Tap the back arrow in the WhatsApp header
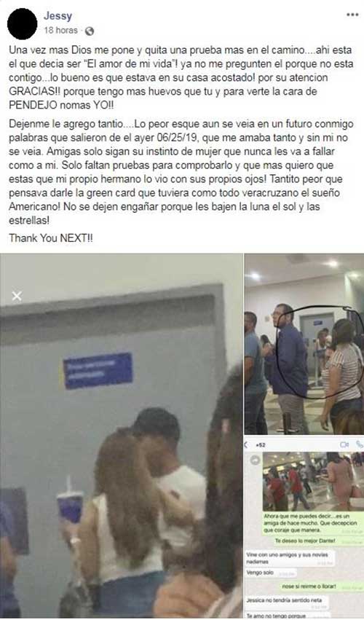The width and height of the screenshot is (364, 620). 247,445
